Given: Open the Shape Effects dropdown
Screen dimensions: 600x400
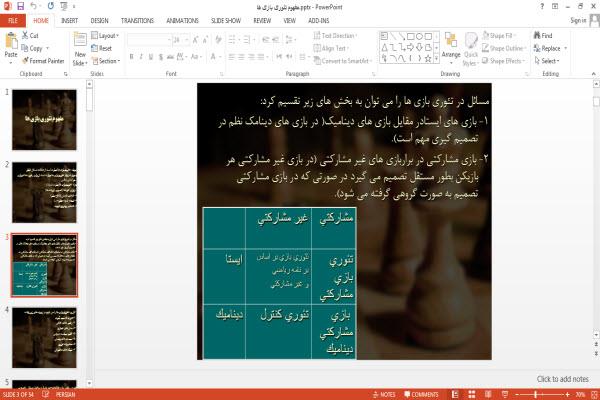Looking at the screenshot, I should [x=504, y=61].
